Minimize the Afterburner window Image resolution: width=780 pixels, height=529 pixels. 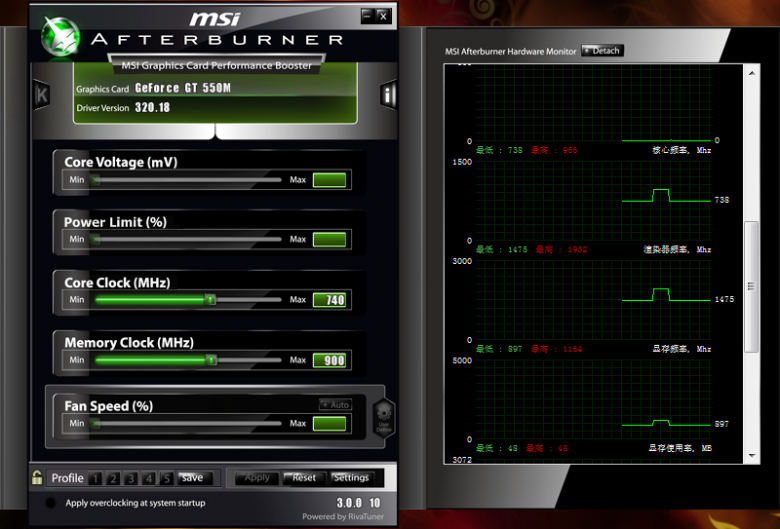368,16
